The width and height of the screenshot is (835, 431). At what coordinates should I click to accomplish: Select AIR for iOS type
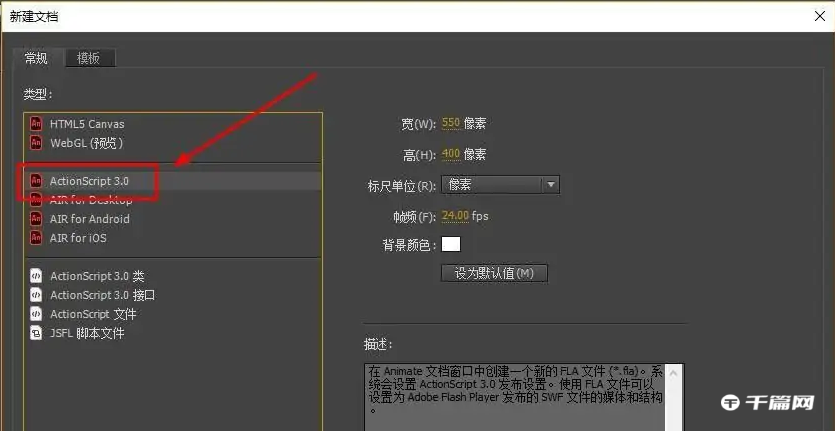(x=173, y=238)
